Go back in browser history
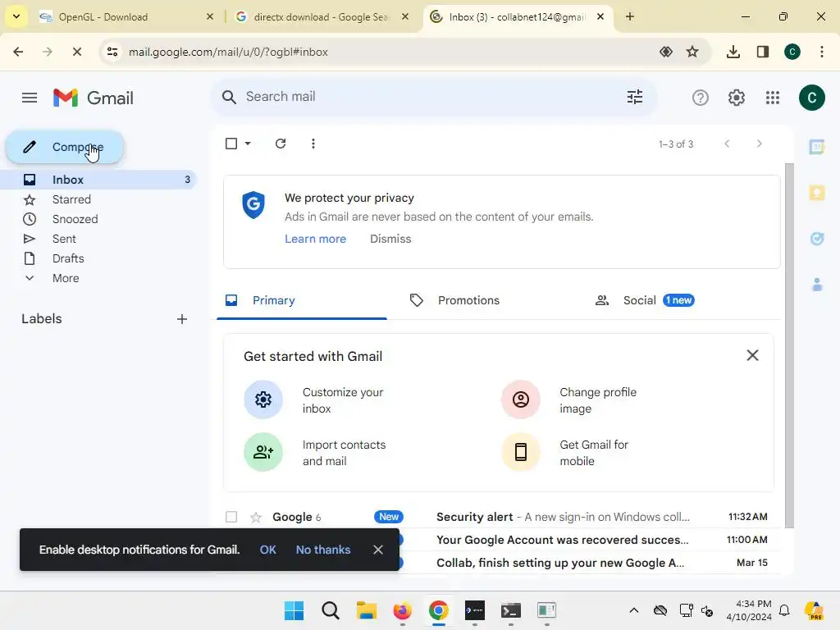Screen dimensions: 840x630 (x=18, y=52)
